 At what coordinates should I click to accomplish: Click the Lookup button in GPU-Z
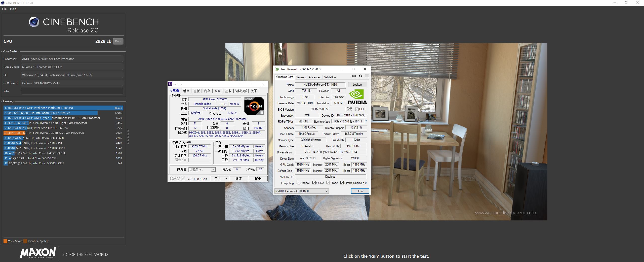(357, 85)
